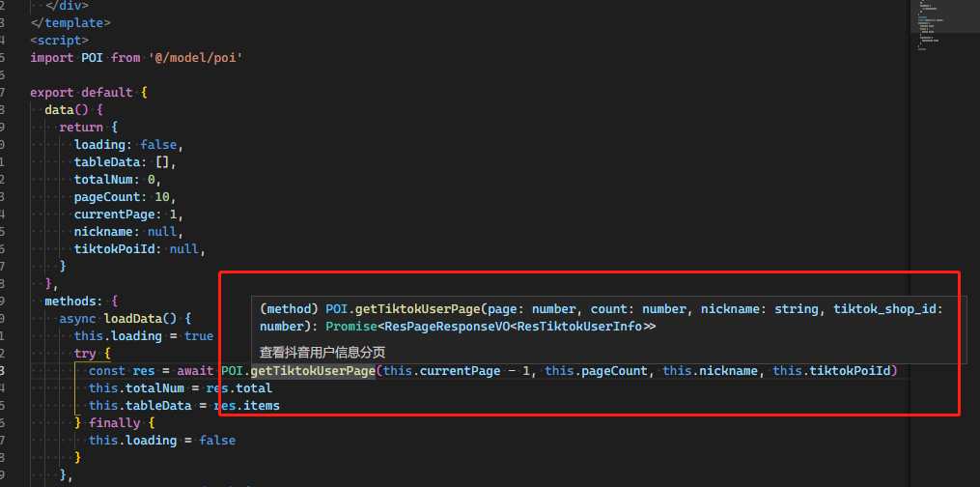
Task: Click the 'finally' keyword
Action: [114, 422]
